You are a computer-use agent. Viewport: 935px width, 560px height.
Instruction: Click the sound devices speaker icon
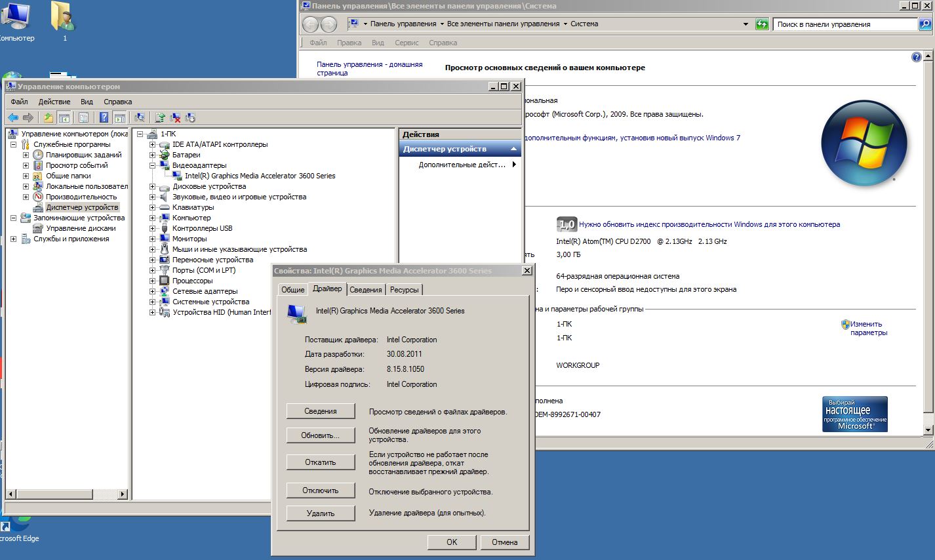point(165,197)
